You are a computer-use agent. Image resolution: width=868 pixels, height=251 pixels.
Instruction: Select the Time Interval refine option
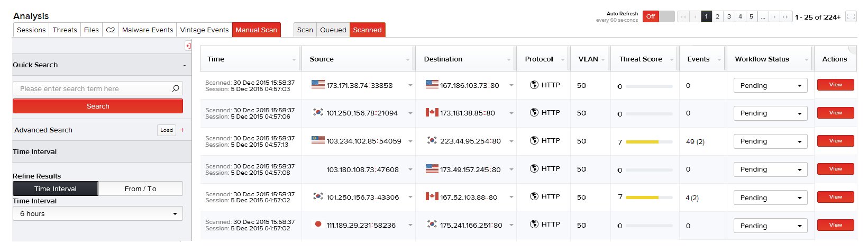point(56,189)
